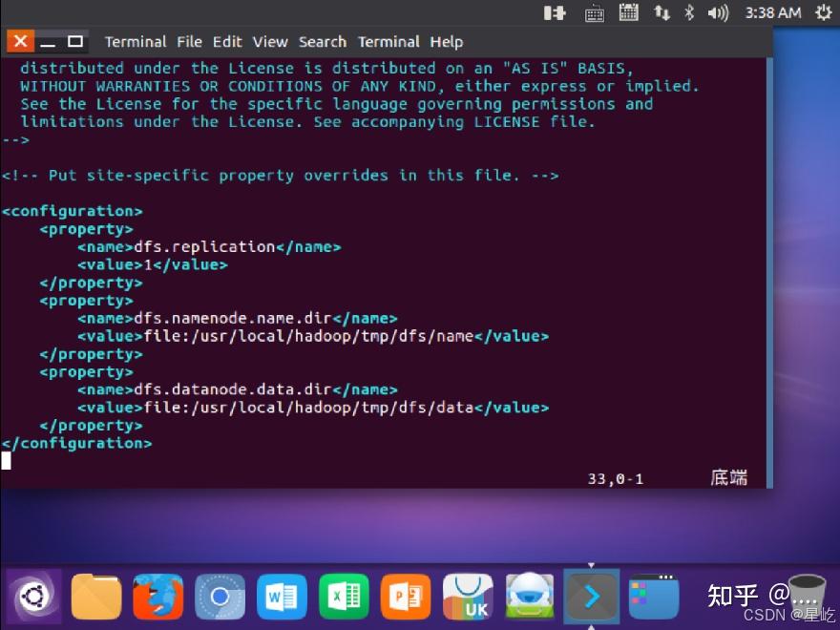Open the Trash from the dock
The height and width of the screenshot is (630, 840).
coord(805,596)
